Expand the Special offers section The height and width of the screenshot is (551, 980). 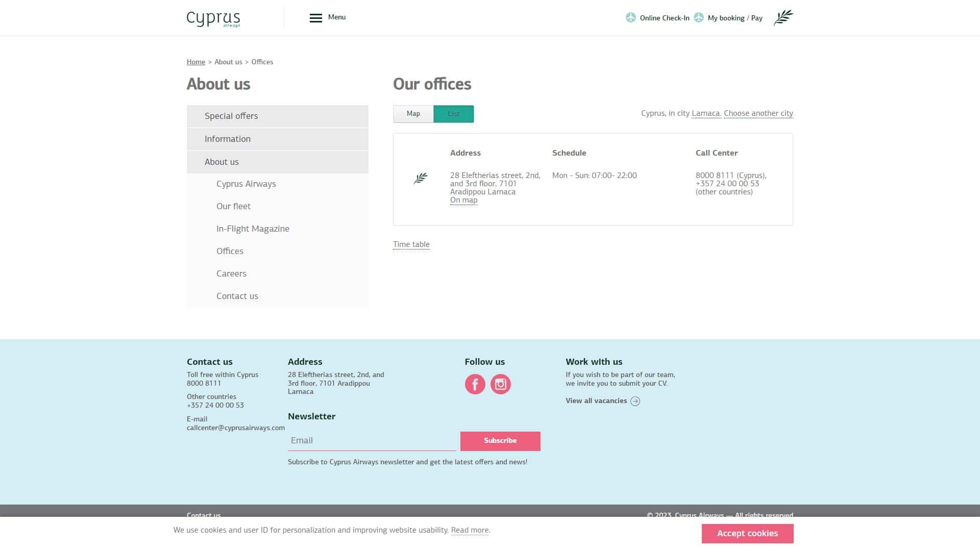tap(277, 116)
